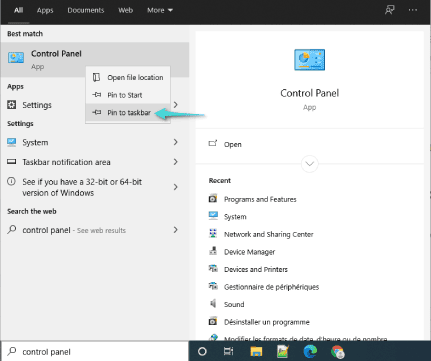Open Sound from the Recent list
The height and width of the screenshot is (361, 431).
(x=234, y=304)
